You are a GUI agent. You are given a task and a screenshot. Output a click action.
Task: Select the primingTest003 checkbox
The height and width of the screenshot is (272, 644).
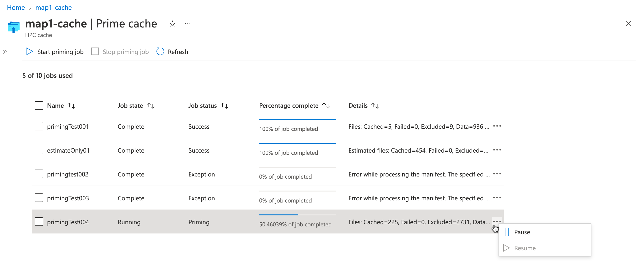tap(39, 198)
